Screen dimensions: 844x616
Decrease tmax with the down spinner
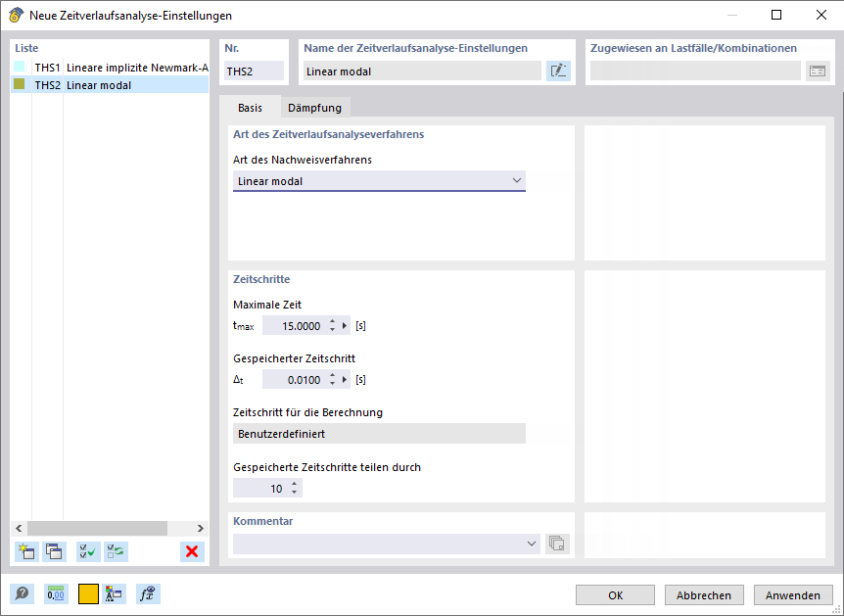333,329
